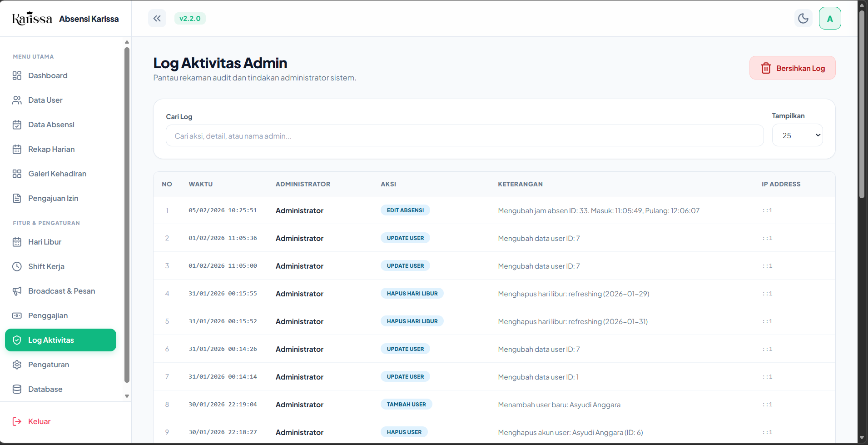Click the Galeri Kehadiran grid icon

point(17,174)
